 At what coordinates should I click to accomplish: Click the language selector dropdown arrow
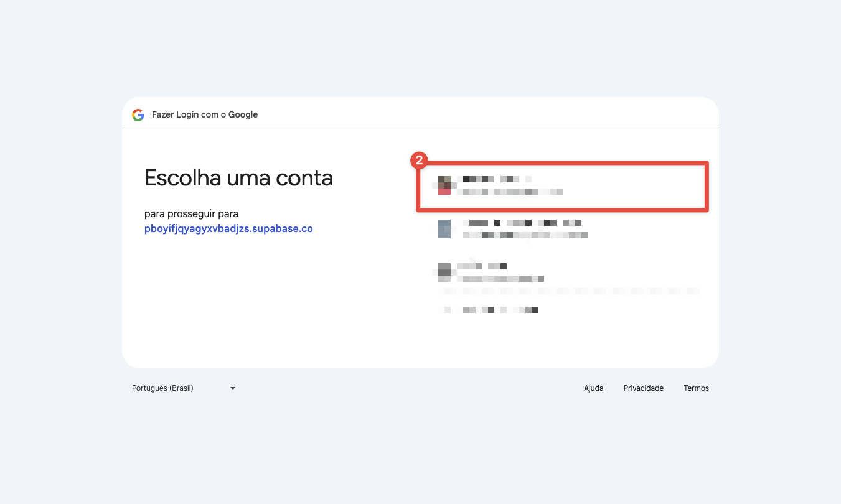click(233, 388)
